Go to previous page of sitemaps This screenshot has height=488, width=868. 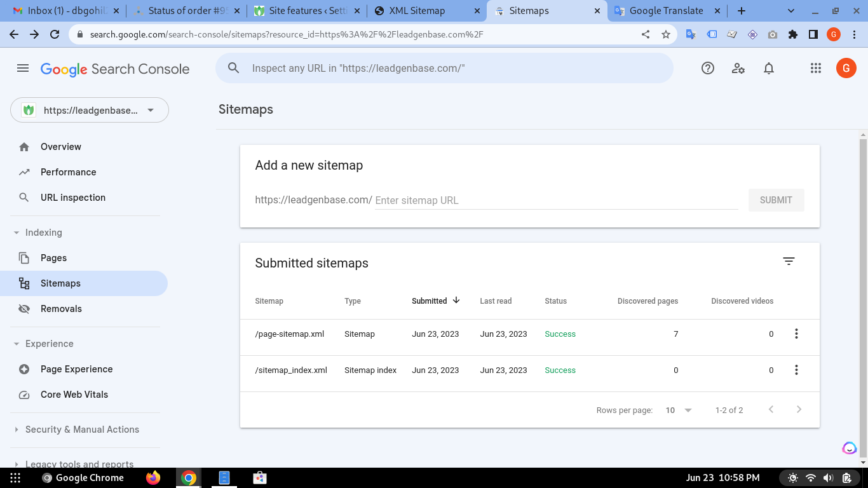tap(771, 410)
